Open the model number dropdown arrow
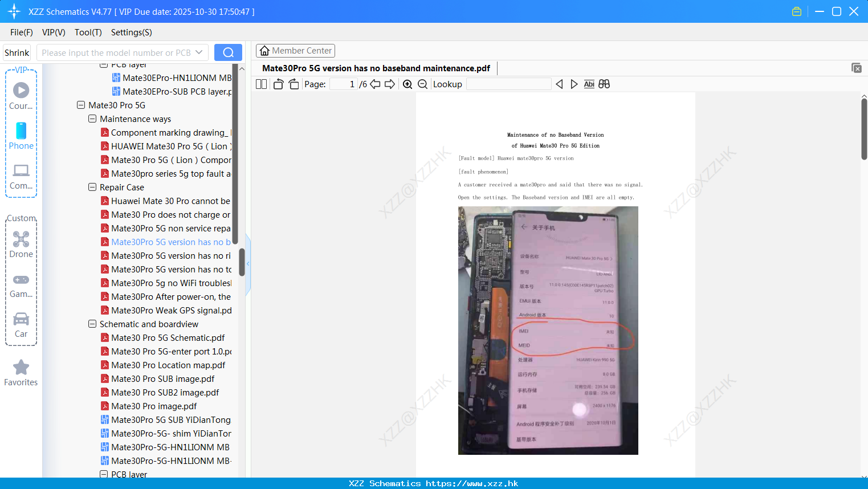 pos(199,52)
